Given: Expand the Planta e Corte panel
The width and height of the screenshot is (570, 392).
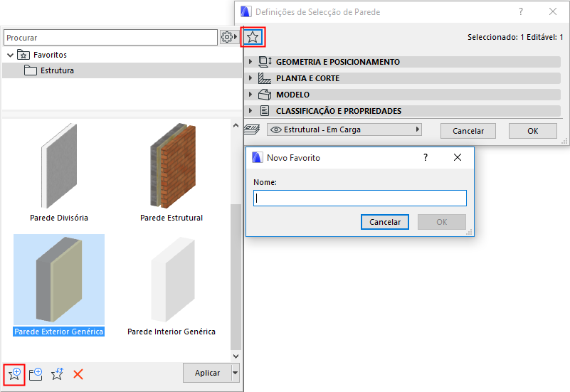Looking at the screenshot, I should [250, 78].
